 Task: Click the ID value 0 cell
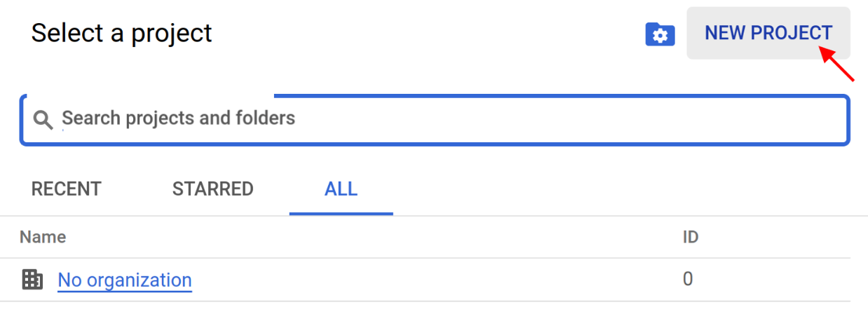point(688,280)
